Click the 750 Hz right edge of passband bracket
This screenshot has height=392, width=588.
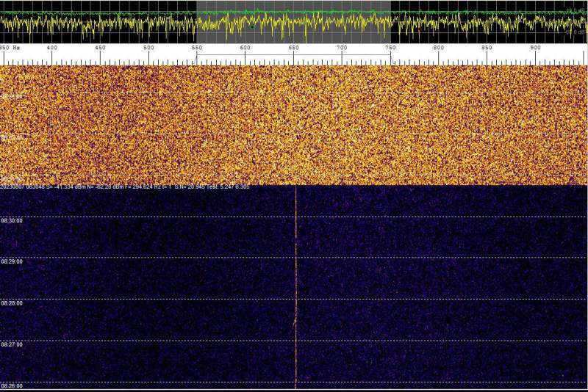390,48
